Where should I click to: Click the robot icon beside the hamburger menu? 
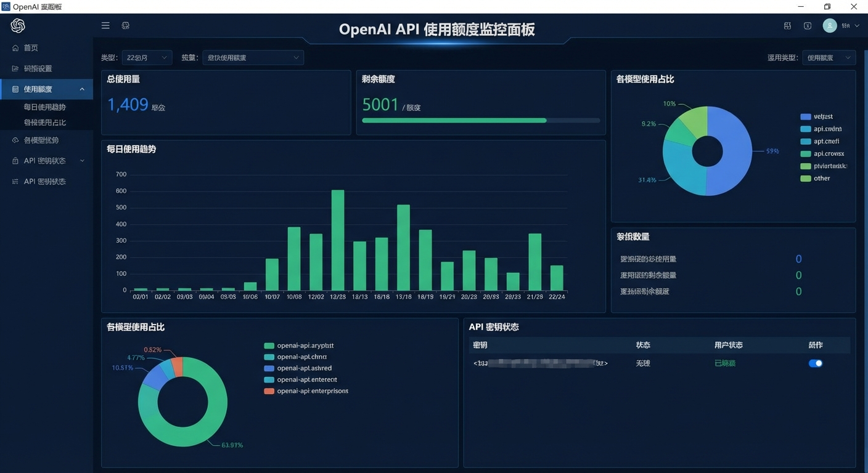pos(126,26)
